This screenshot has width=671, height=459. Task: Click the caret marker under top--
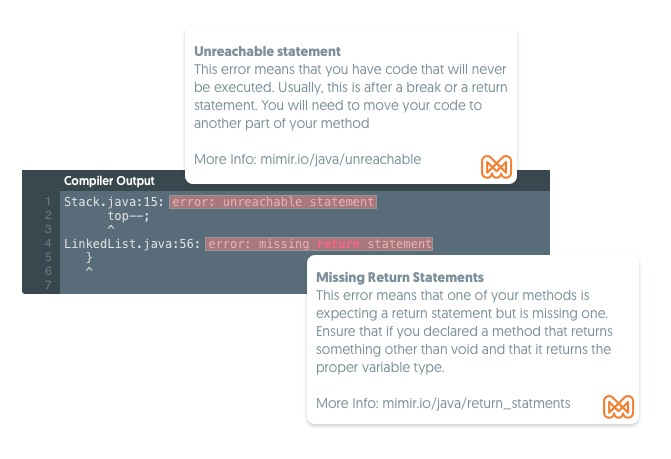click(x=111, y=229)
